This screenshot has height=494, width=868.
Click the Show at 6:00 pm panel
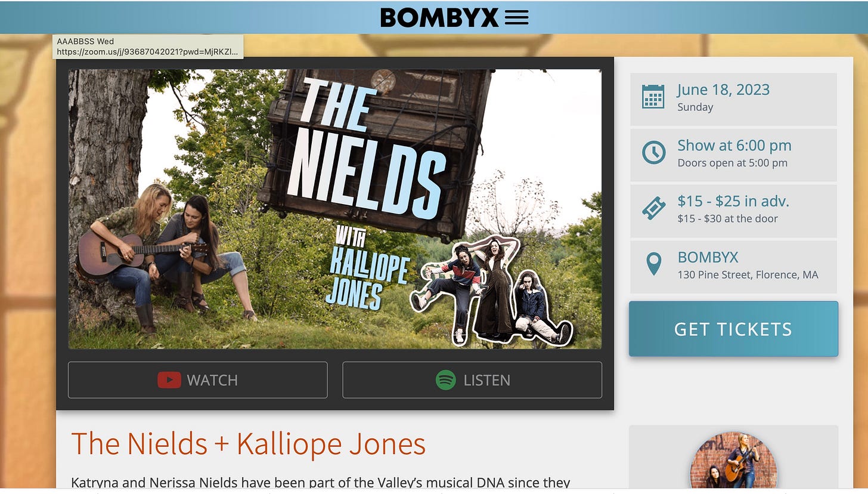(733, 155)
